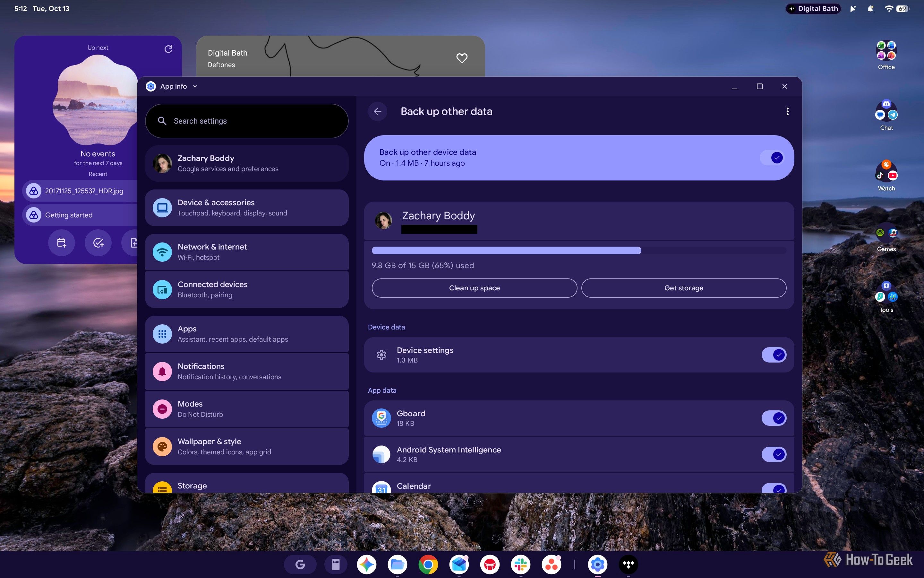Screen dimensions: 924x578
Task: Add a new task in the widget
Action: [x=98, y=242]
